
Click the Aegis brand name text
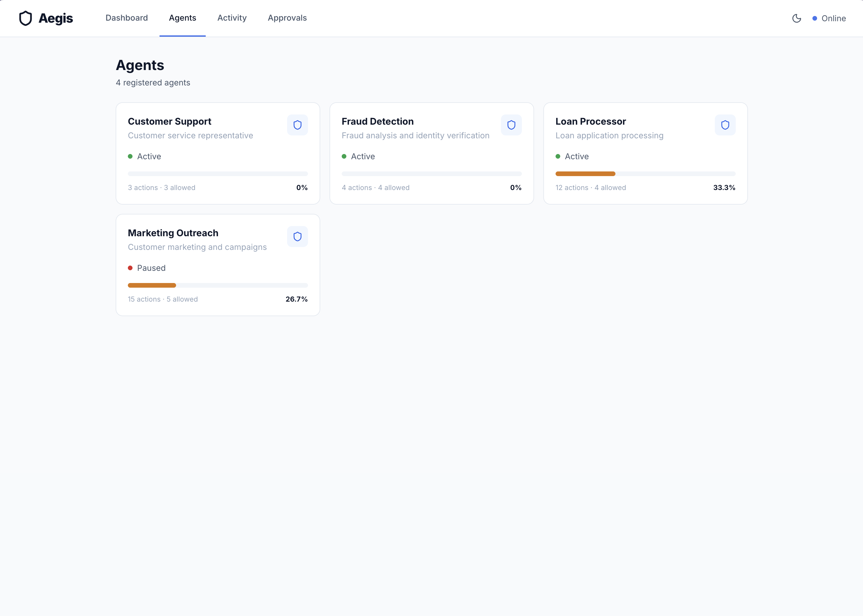coord(55,18)
